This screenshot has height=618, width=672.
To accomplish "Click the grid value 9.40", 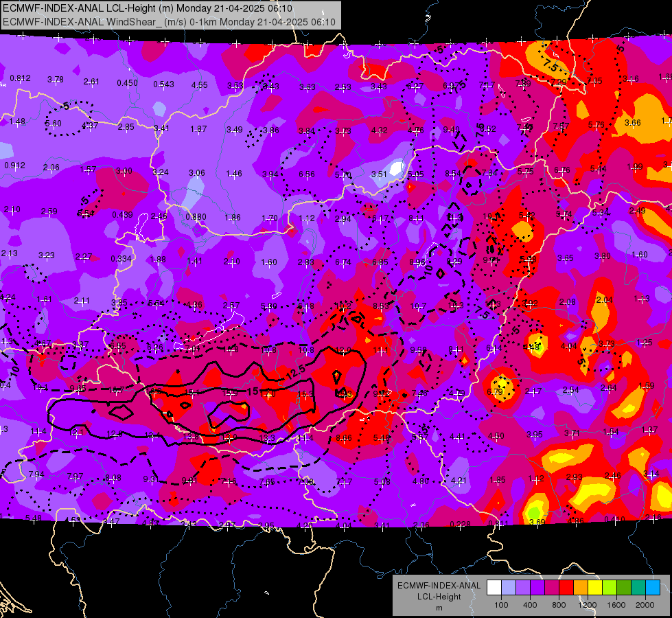I will coord(451,129).
